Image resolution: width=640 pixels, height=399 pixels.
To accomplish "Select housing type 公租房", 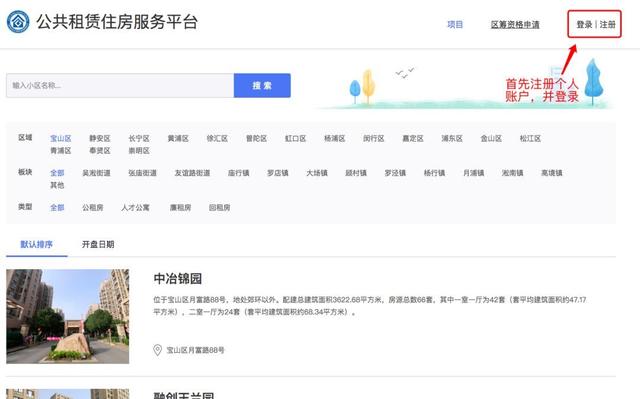I will (x=93, y=208).
